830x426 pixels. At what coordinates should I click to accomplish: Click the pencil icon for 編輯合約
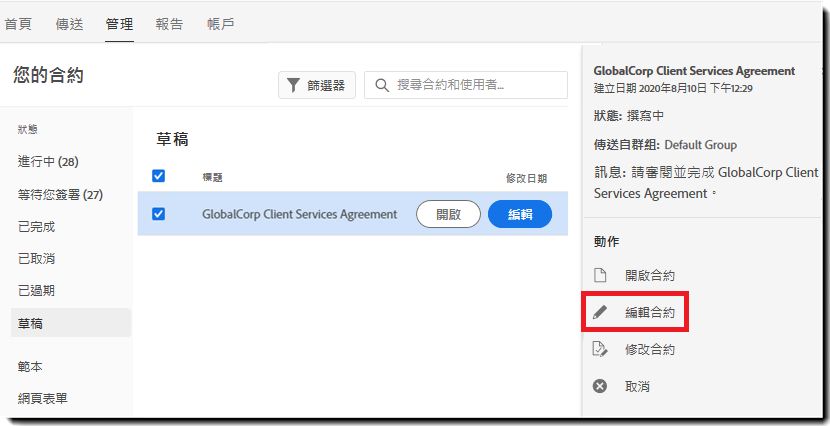pyautogui.click(x=600, y=312)
